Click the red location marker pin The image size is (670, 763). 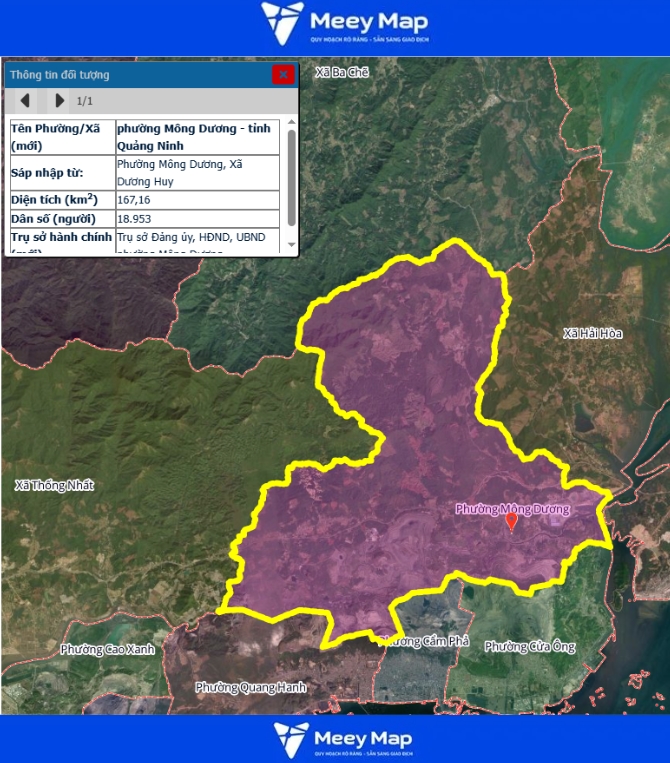click(512, 521)
